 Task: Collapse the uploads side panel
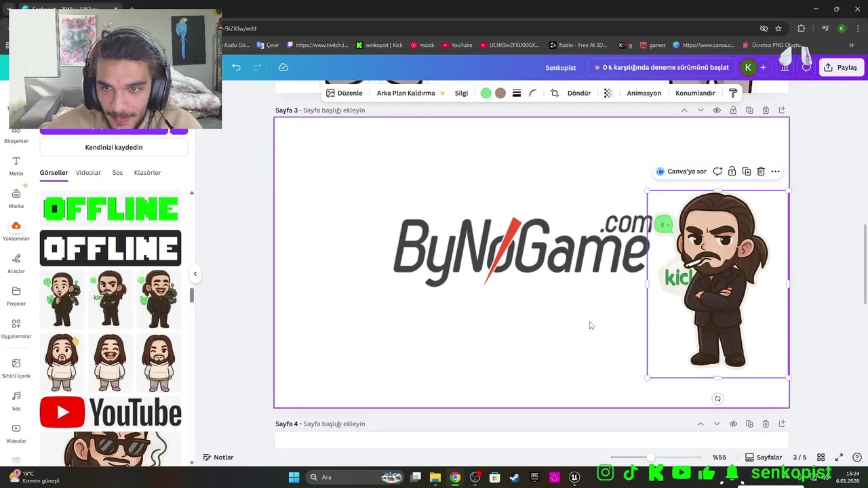195,274
